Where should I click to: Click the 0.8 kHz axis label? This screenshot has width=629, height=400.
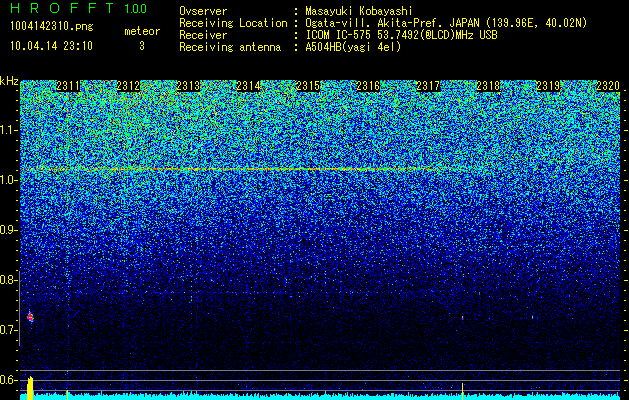tap(8, 280)
